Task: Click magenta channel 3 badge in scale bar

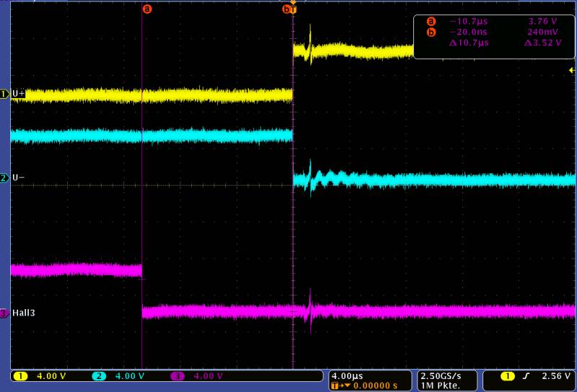Action: (177, 376)
